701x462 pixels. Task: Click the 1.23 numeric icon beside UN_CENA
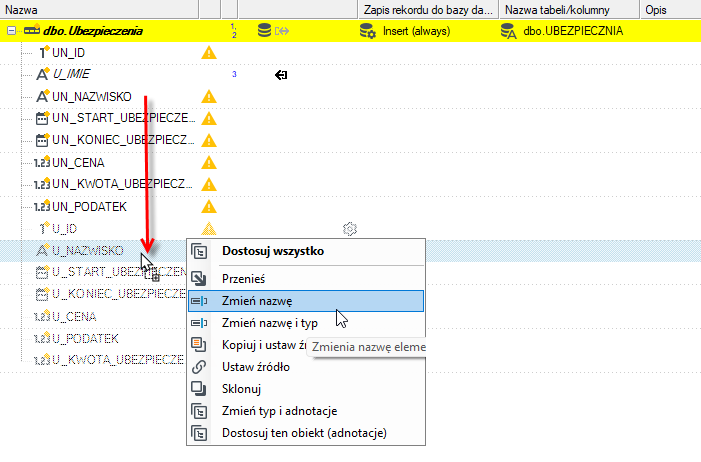[x=42, y=162]
